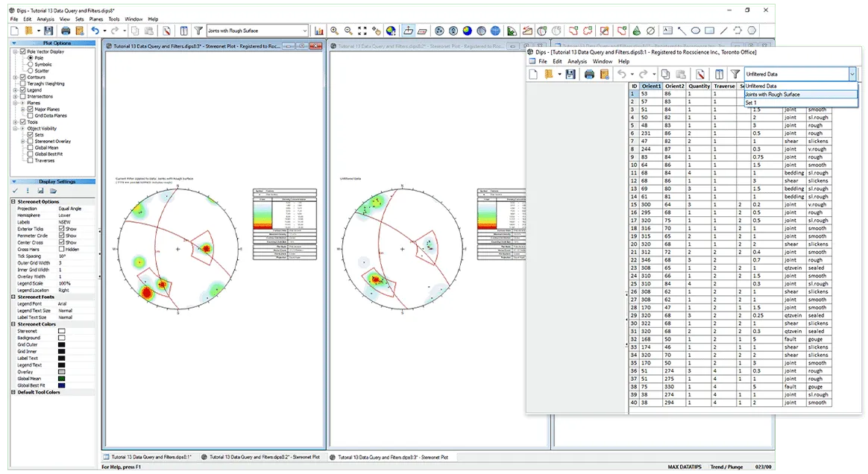Change the Global Mean color swatch
868x474 pixels.
click(x=61, y=379)
